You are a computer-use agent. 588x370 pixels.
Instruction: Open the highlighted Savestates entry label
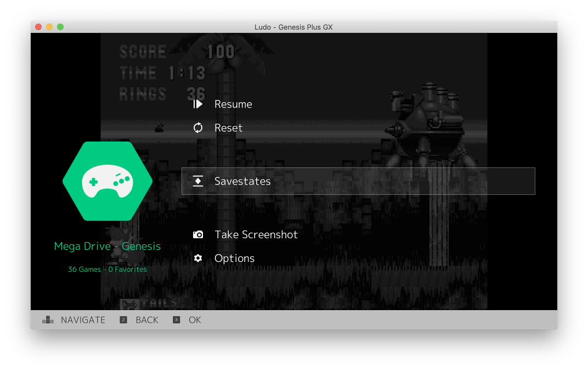click(242, 181)
